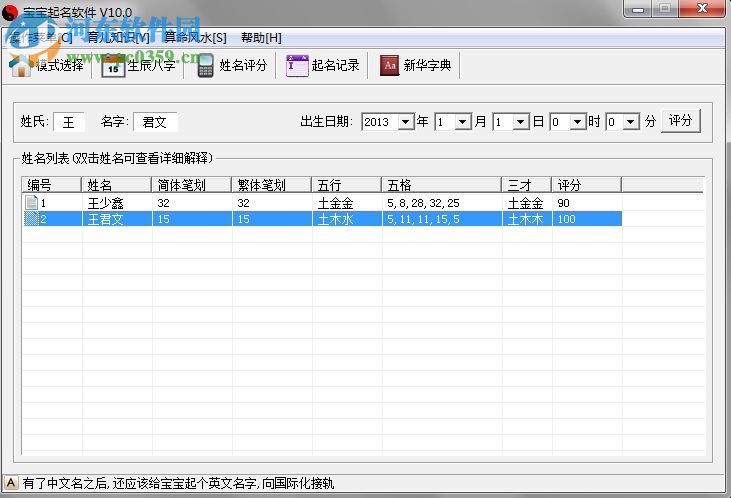Click document icon in row 2
This screenshot has height=498, width=731.
(x=32, y=219)
